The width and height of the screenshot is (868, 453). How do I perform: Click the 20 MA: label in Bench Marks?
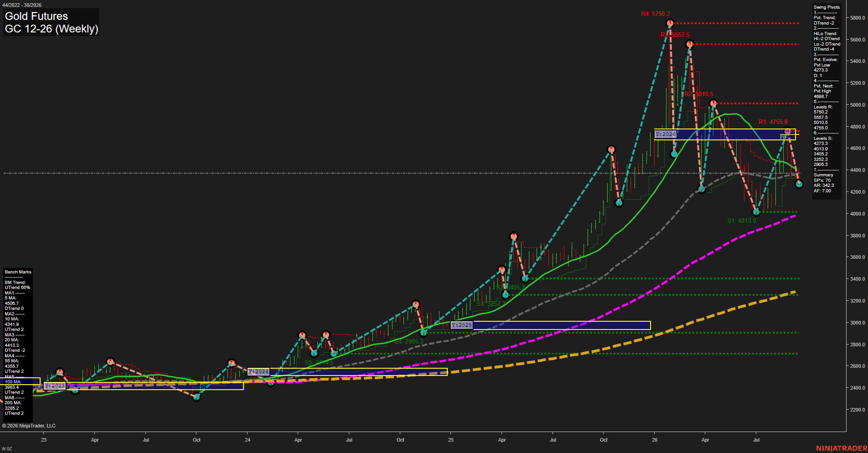pyautogui.click(x=12, y=340)
